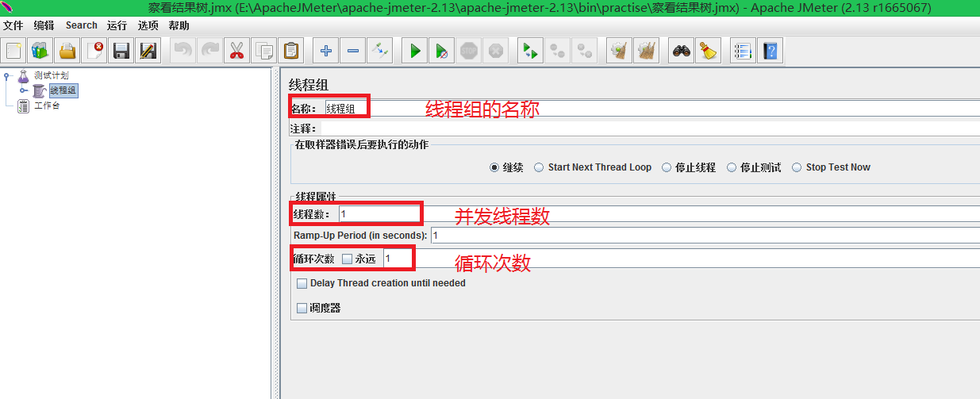The width and height of the screenshot is (980, 399).
Task: Click the Expand All plus icon
Action: click(325, 52)
